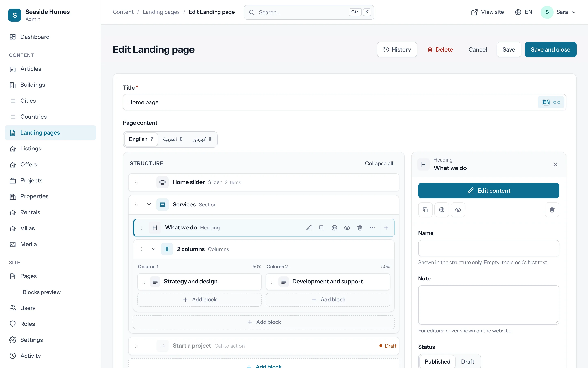
Task: Click duplicate icon in Heading side panel
Action: point(425,210)
